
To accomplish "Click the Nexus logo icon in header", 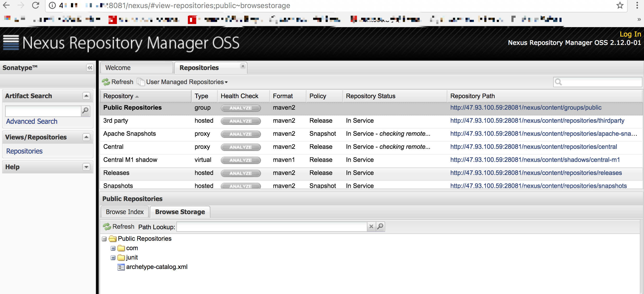I will [x=11, y=42].
